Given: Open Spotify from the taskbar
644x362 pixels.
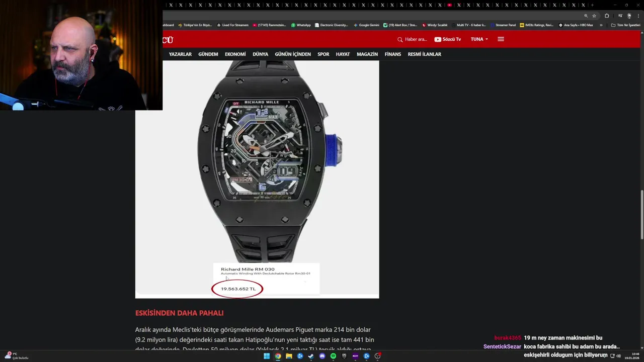Looking at the screenshot, I should point(333,356).
